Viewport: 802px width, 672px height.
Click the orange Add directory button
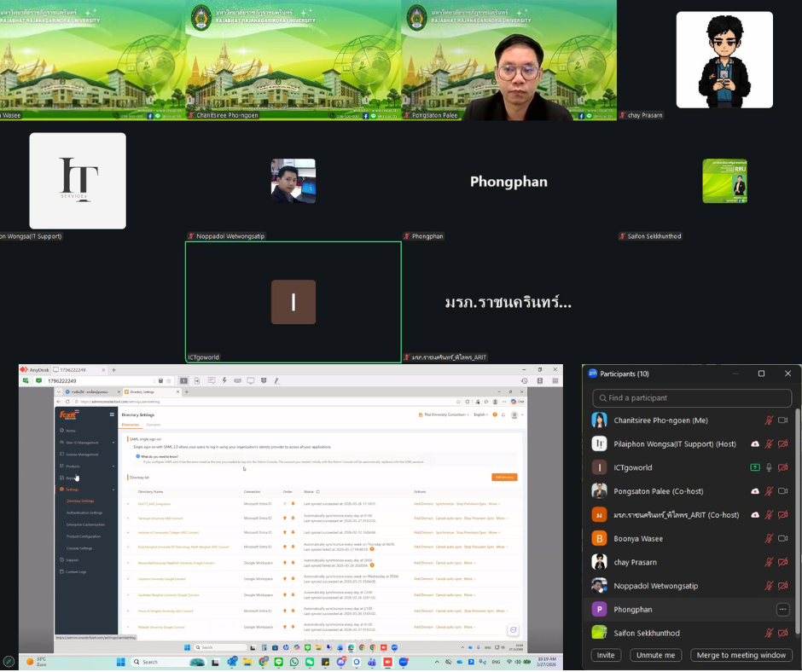coord(503,477)
